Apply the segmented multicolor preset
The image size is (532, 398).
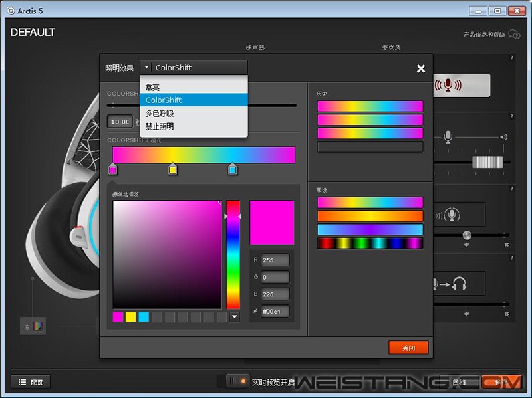[x=370, y=243]
